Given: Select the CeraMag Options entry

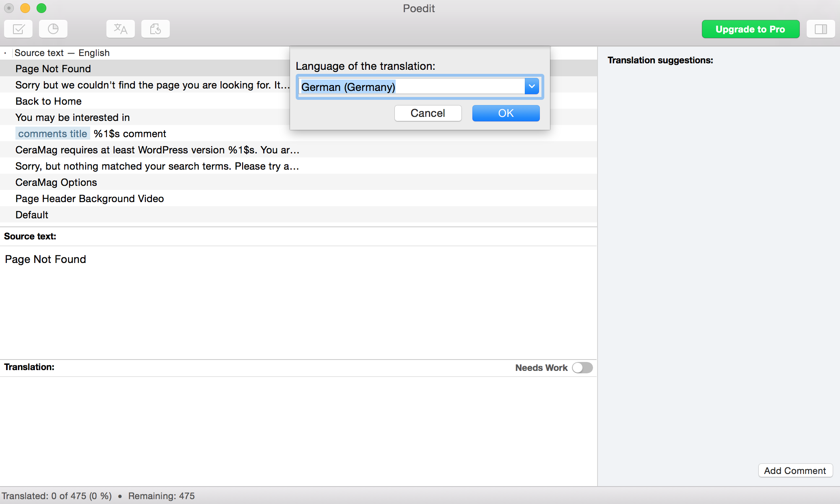Looking at the screenshot, I should (56, 182).
